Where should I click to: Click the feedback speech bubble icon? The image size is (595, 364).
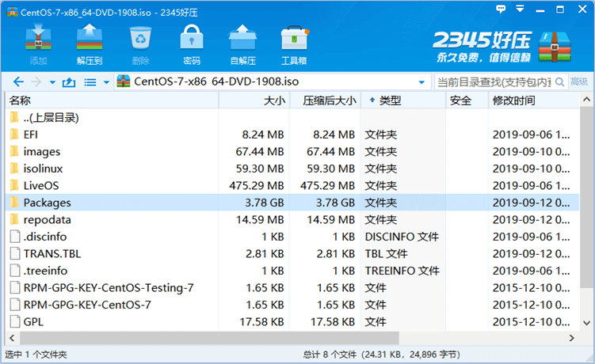501,9
